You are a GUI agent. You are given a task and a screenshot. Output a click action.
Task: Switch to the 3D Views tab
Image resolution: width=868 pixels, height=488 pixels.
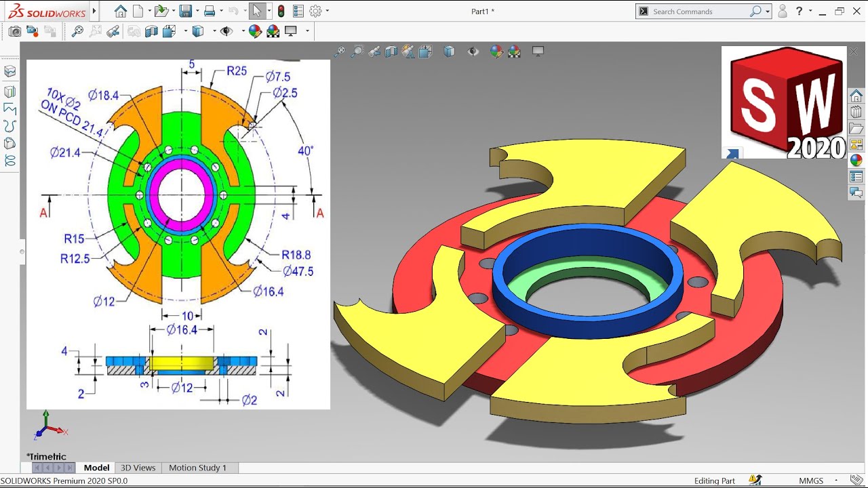pyautogui.click(x=138, y=468)
